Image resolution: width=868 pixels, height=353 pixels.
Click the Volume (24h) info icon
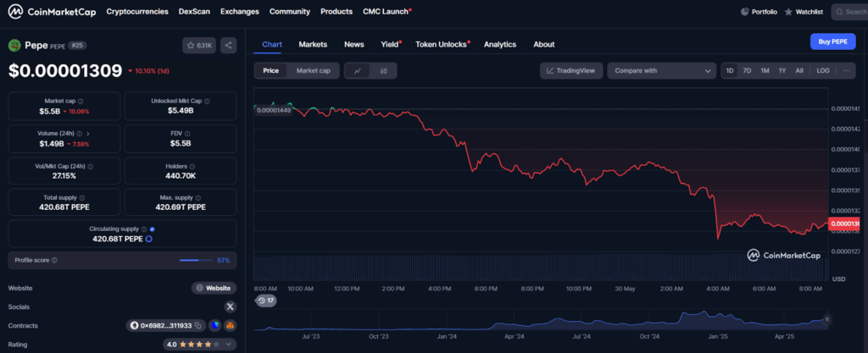pyautogui.click(x=79, y=134)
